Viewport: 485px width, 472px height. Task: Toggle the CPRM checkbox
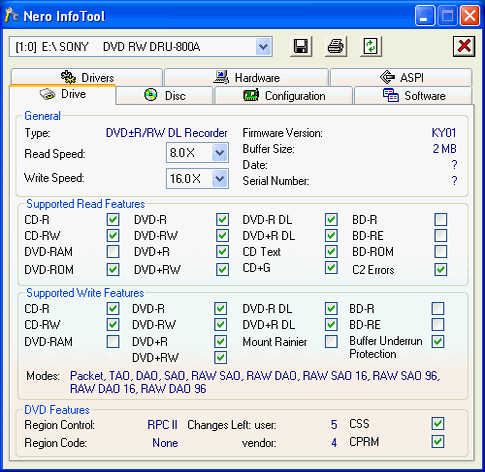(x=438, y=442)
